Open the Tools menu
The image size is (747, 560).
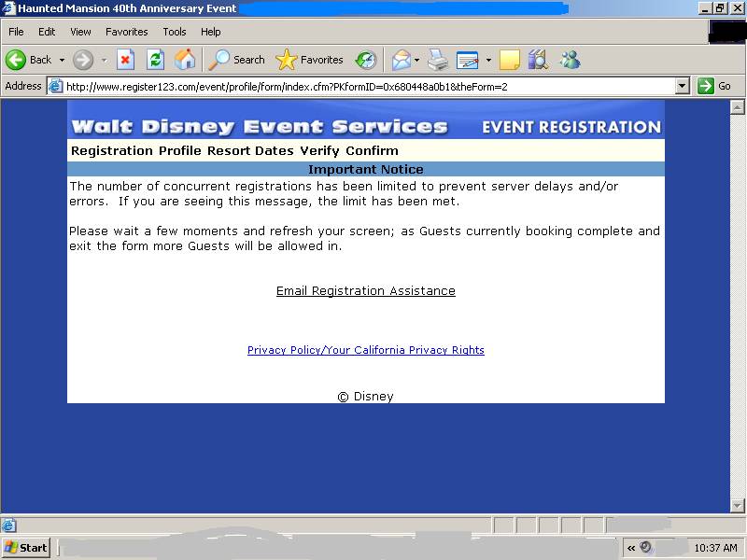coord(175,32)
